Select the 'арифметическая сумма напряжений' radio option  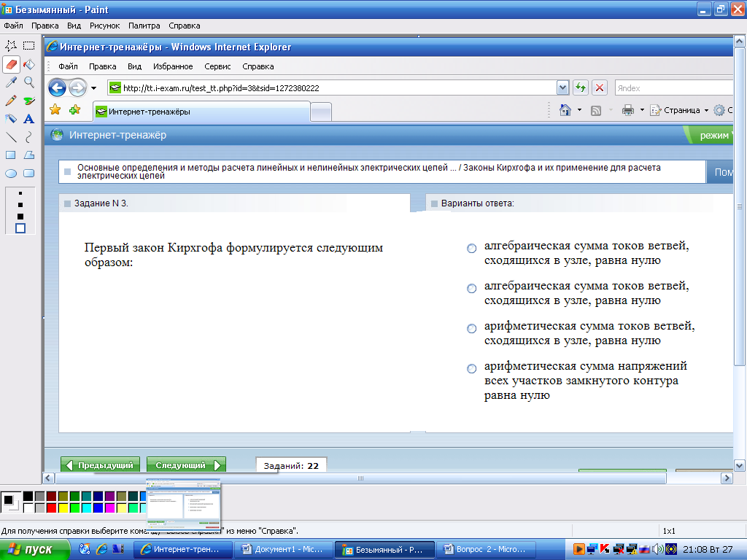472,368
